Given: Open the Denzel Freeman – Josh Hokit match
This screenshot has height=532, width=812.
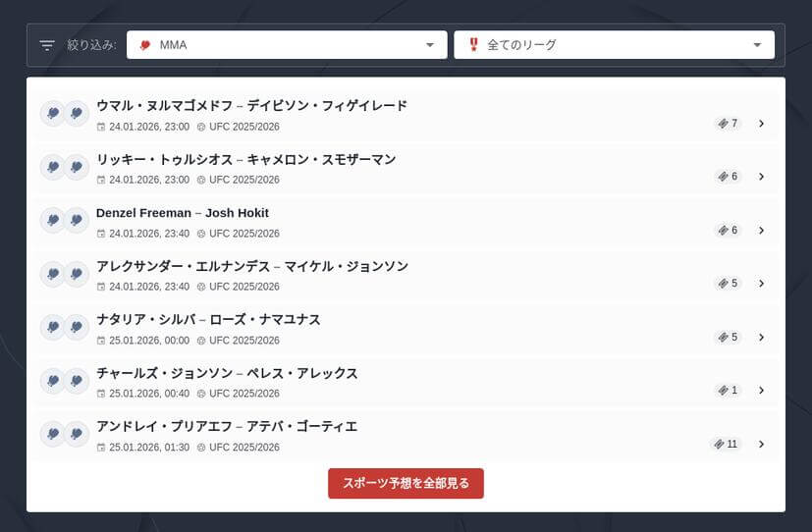Looking at the screenshot, I should click(406, 222).
